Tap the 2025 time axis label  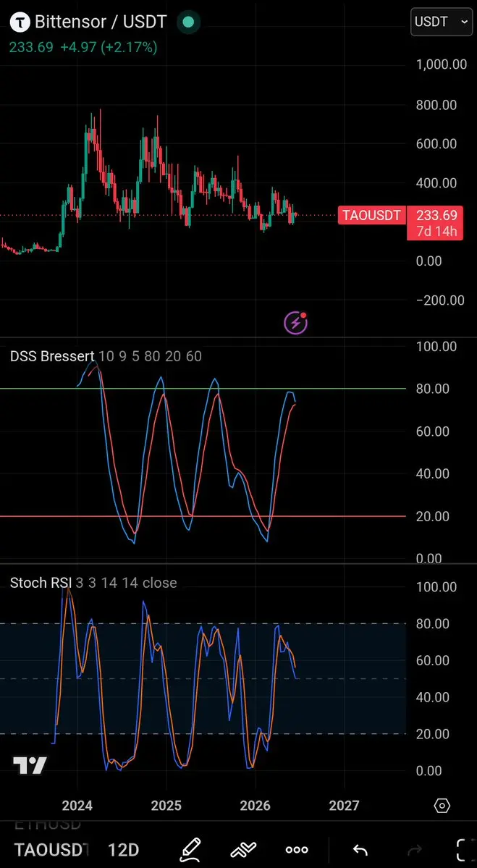click(166, 806)
